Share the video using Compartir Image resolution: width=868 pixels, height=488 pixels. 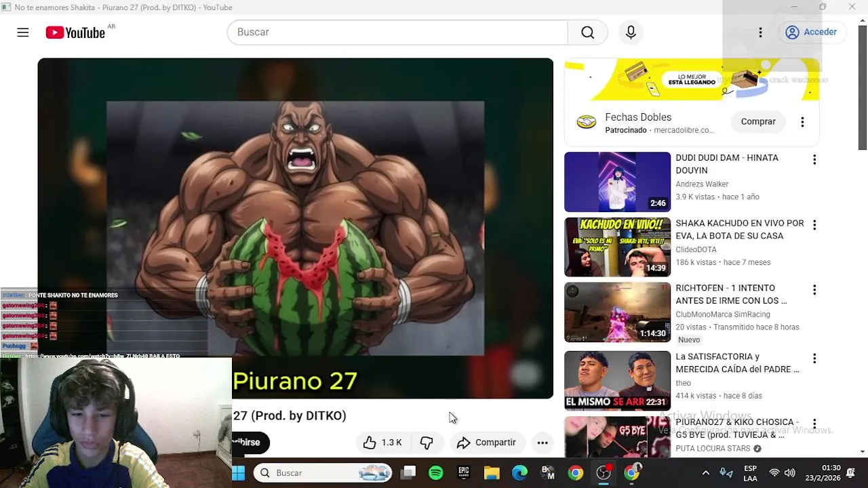(486, 443)
